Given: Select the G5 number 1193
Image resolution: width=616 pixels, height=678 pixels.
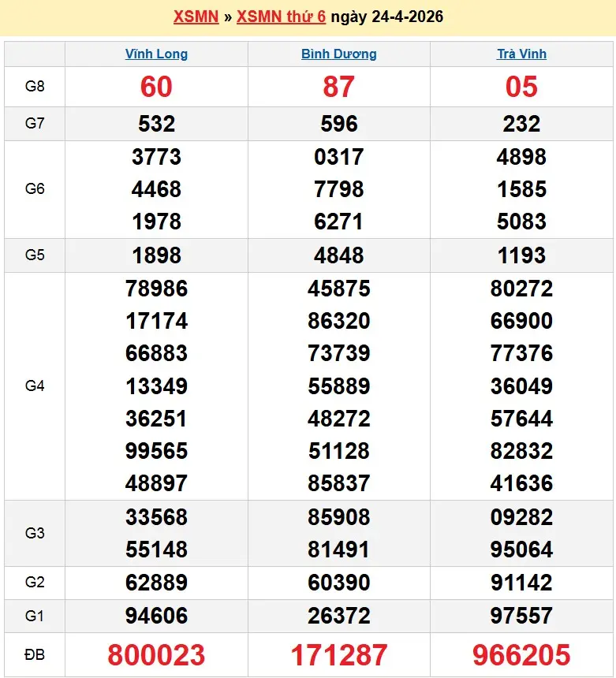Looking at the screenshot, I should click(521, 255).
